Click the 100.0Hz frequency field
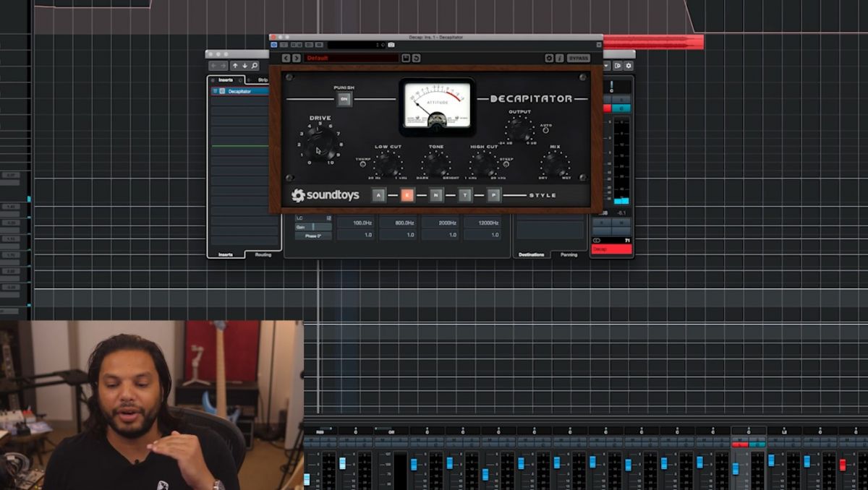The height and width of the screenshot is (490, 868). [x=362, y=223]
